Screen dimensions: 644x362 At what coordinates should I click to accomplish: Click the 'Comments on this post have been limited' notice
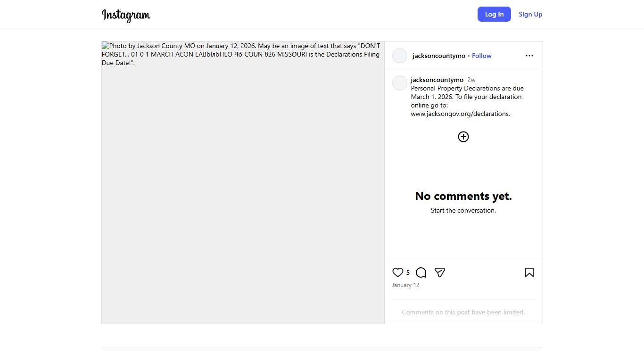point(463,312)
